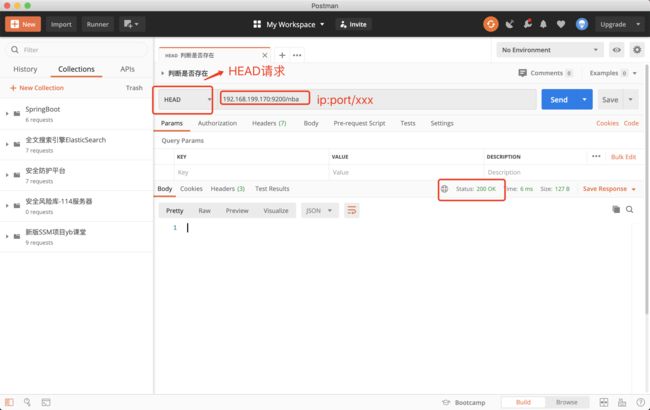This screenshot has width=650, height=410.
Task: Open My Workspace switcher
Action: [289, 24]
